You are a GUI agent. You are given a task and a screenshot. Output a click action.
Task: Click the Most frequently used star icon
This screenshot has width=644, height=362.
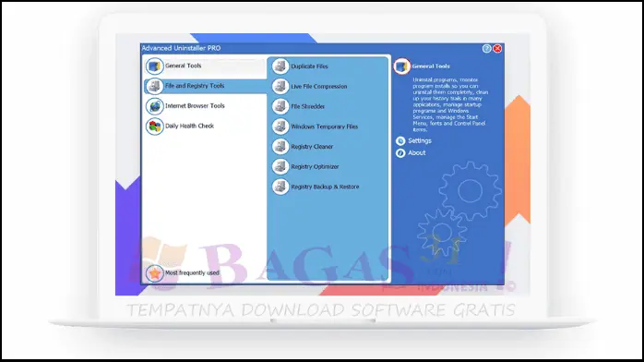coord(155,272)
